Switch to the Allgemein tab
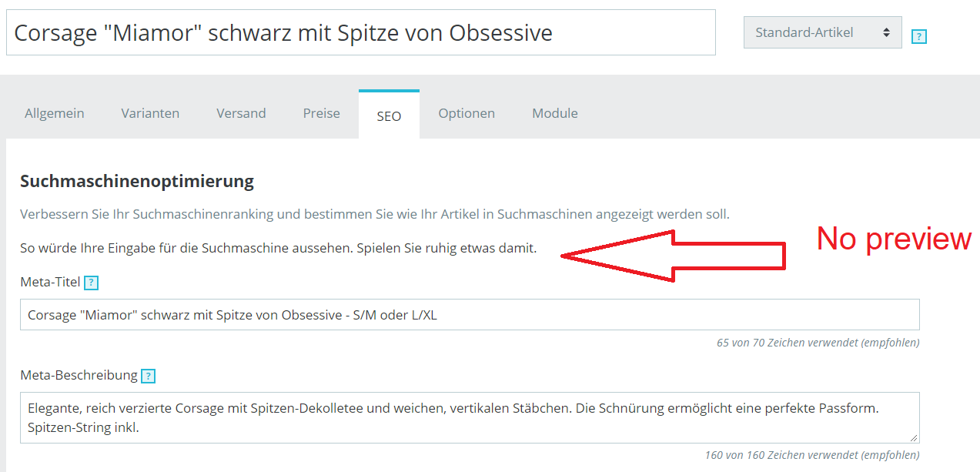 coord(55,113)
